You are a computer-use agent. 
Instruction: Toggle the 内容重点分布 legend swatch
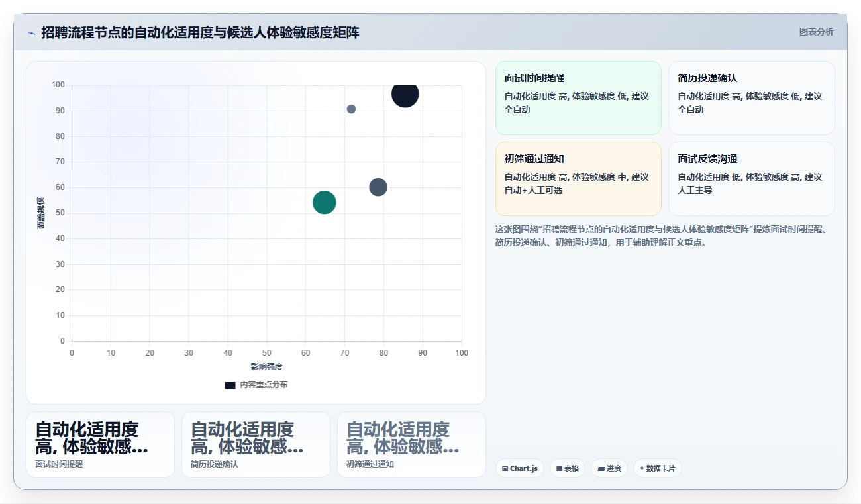pyautogui.click(x=230, y=385)
